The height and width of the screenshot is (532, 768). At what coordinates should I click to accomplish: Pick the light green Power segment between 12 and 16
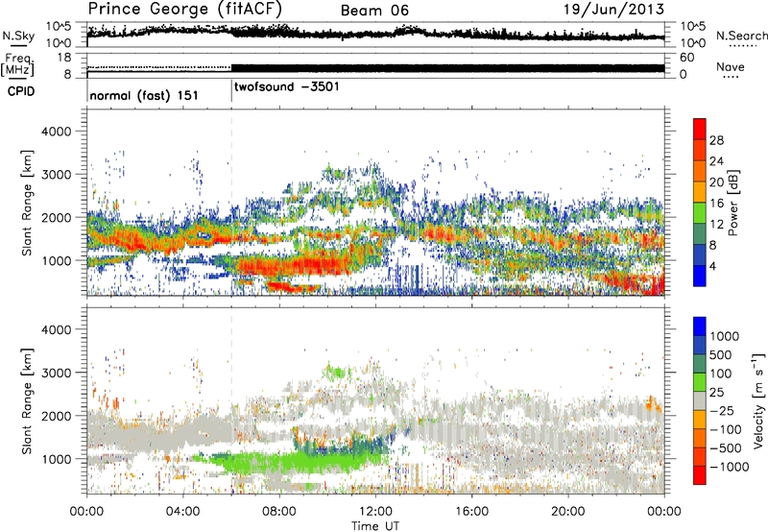point(700,213)
